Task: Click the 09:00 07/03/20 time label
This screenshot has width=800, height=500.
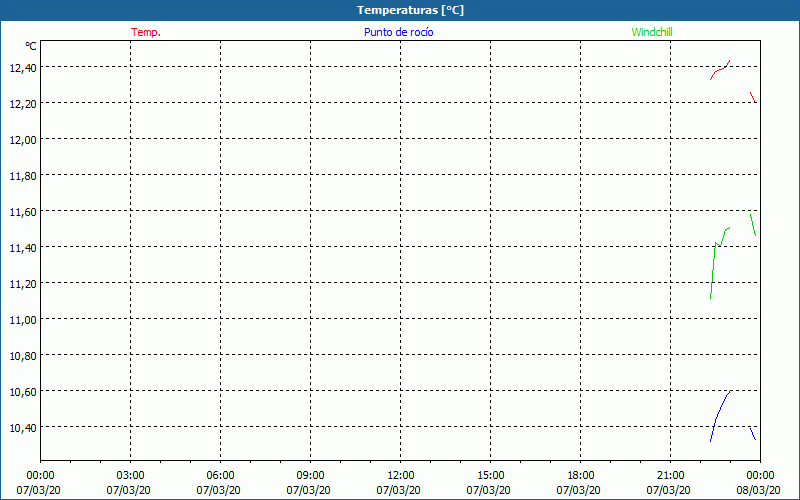Action: tap(309, 483)
